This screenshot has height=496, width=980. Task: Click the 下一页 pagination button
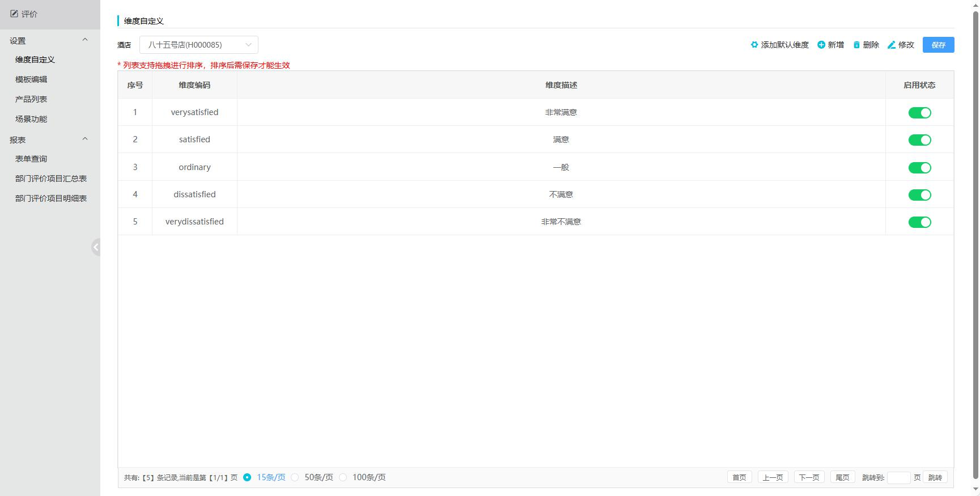(x=809, y=477)
